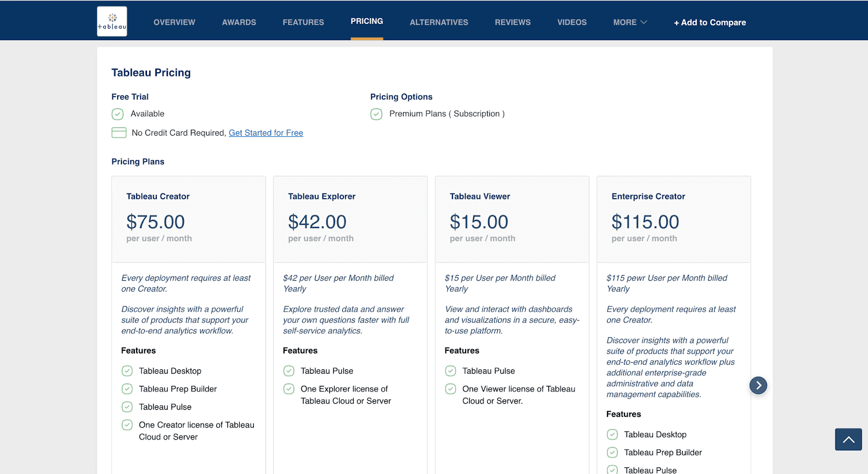Viewport: 868px width, 474px height.
Task: Click the $42.00 price
Action: click(x=317, y=222)
